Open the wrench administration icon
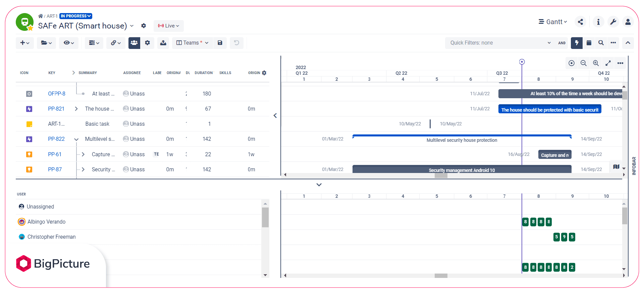The width and height of the screenshot is (644, 295). 613,22
